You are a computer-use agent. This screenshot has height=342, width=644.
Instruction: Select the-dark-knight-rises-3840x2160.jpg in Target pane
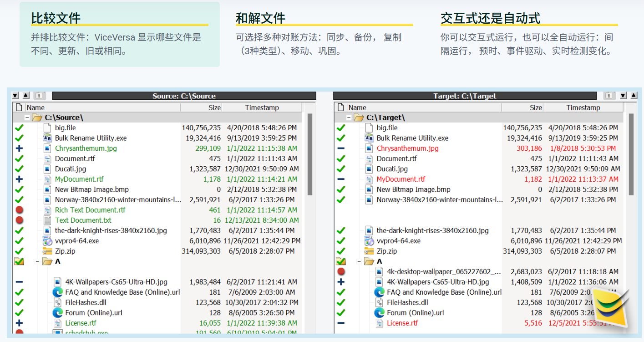[432, 230]
